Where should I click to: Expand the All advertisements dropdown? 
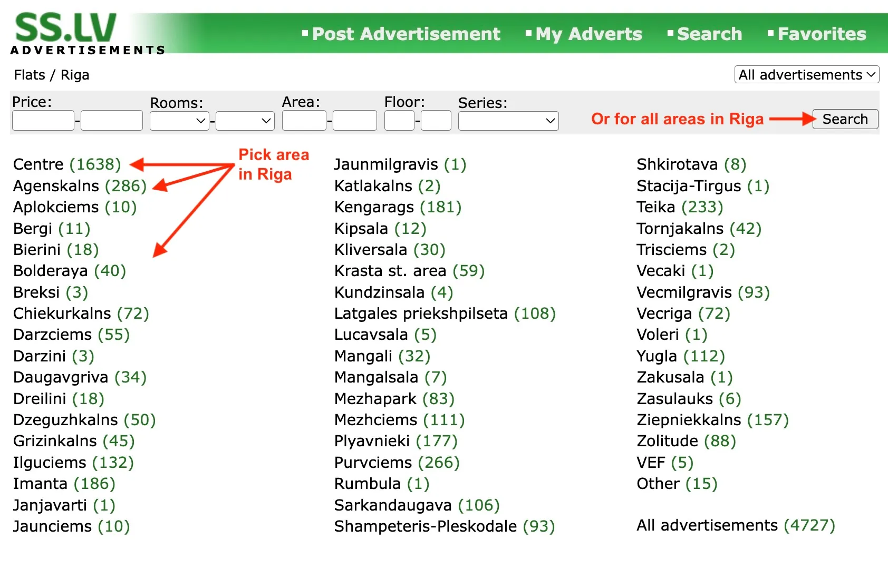(x=806, y=75)
